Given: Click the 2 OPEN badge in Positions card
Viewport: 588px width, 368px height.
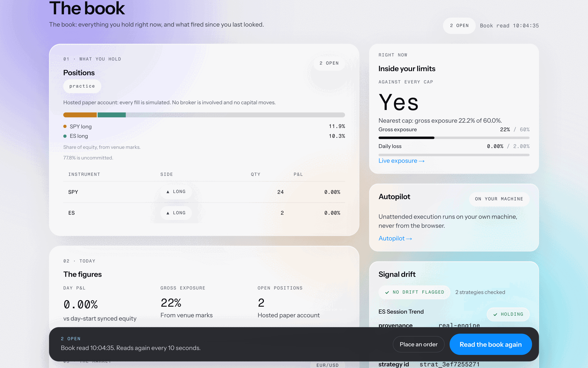Looking at the screenshot, I should coord(329,63).
